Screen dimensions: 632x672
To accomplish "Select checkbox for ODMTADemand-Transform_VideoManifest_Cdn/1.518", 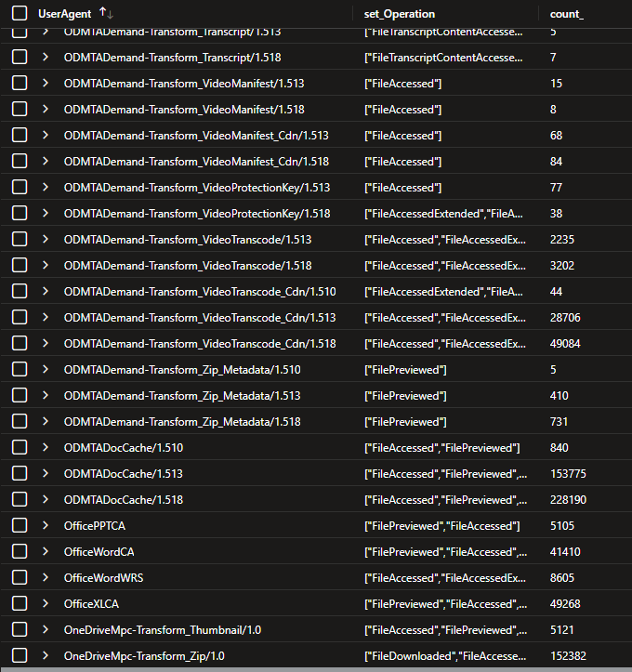I will point(20,161).
